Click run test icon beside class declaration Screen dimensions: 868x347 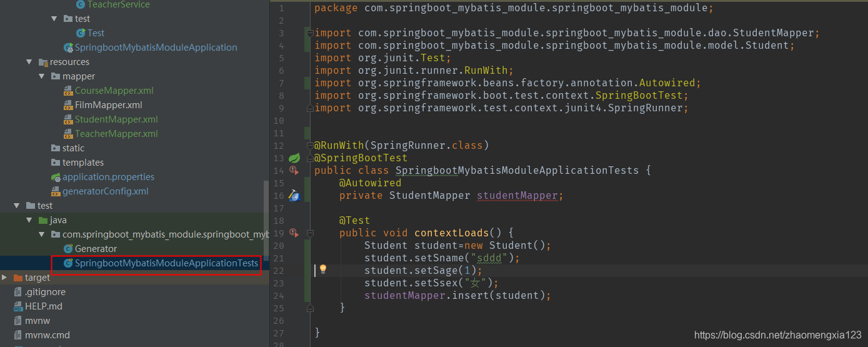[x=294, y=171]
